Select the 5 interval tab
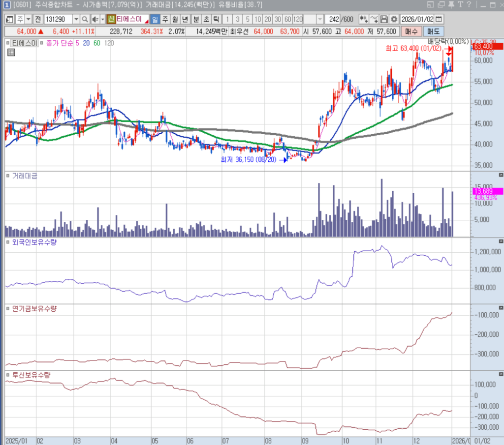 click(x=247, y=19)
